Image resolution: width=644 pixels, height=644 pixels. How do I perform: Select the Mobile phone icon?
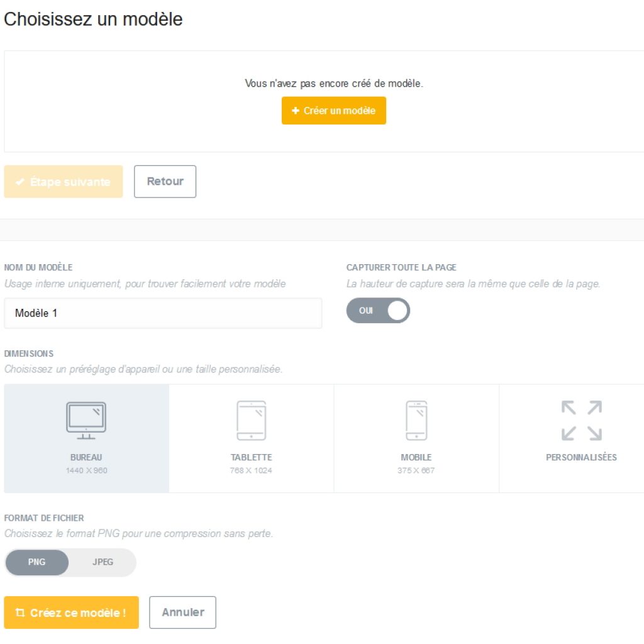click(416, 420)
